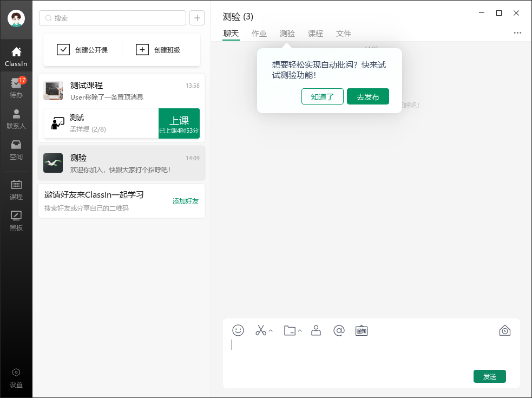Expand file options arrow beside folder
The height and width of the screenshot is (398, 532).
(300, 330)
